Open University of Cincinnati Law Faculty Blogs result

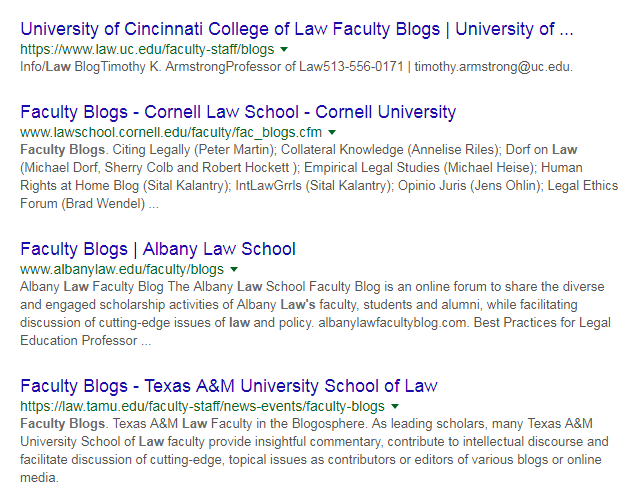(x=296, y=29)
